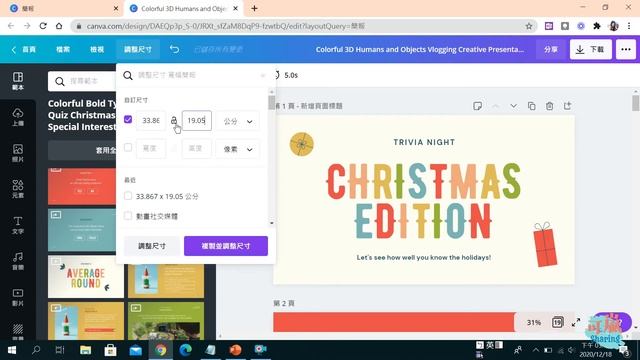
Task: Select the Colorful 3D Humans browser tab
Action: [183, 8]
